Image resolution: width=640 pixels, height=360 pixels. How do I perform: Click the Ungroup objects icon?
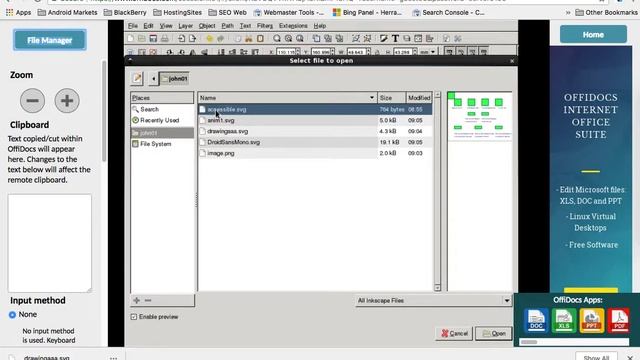coord(367,38)
